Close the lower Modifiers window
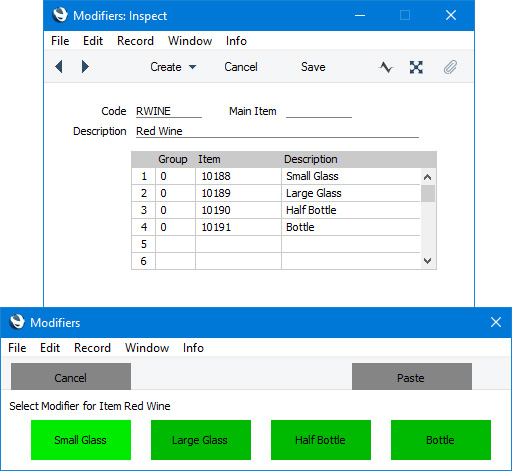The height and width of the screenshot is (471, 512). (x=496, y=322)
